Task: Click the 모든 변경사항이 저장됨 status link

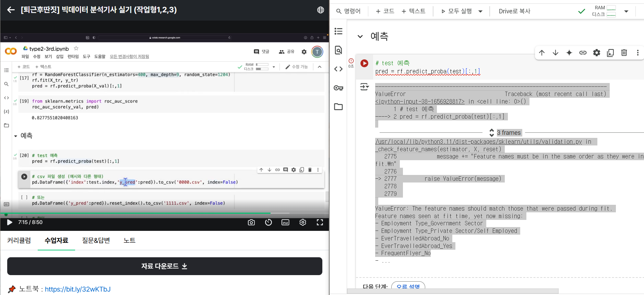Action: [x=129, y=57]
